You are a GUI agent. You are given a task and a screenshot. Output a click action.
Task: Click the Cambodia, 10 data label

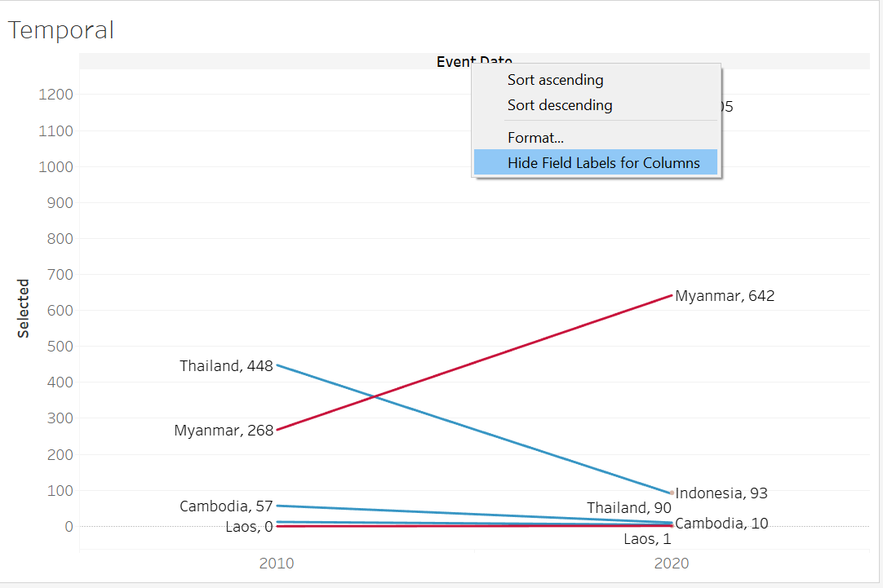pos(721,524)
